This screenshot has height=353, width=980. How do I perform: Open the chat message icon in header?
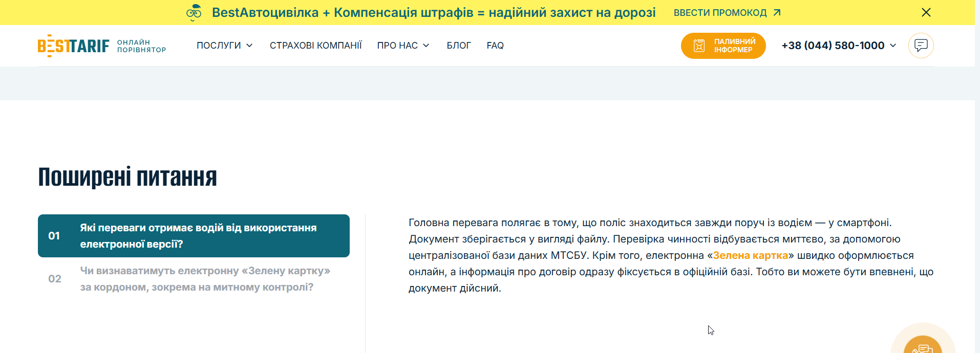click(921, 46)
